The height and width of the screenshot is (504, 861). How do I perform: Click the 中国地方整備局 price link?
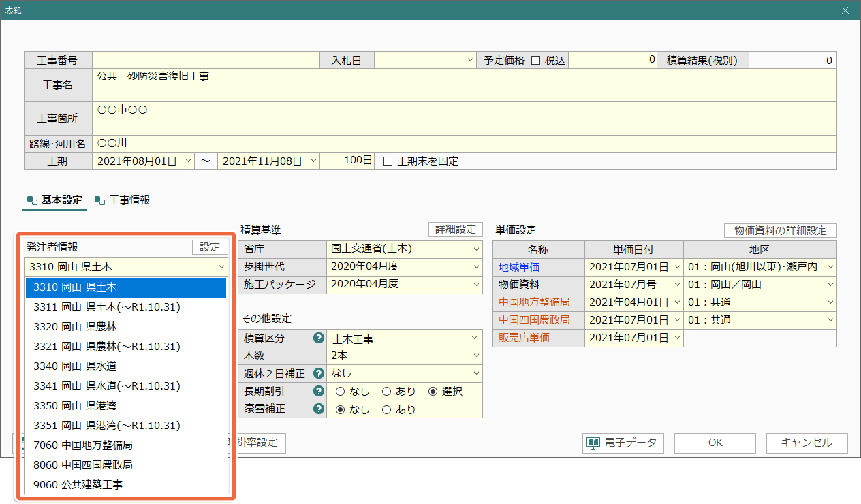point(534,302)
